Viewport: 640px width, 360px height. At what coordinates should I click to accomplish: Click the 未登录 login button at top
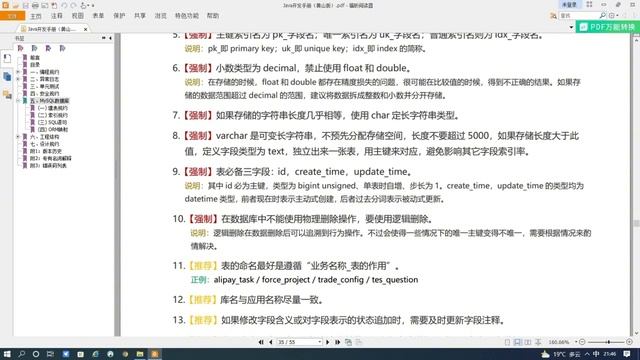point(569,4)
